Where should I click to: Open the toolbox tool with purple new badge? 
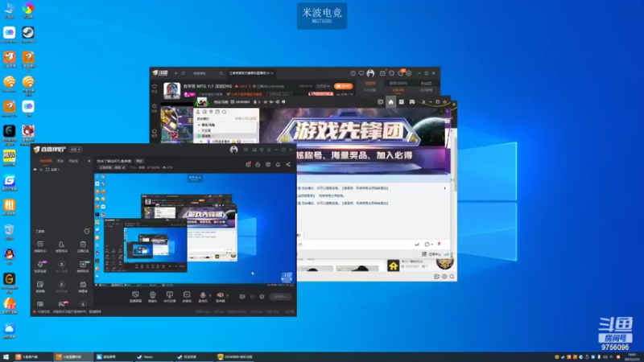point(40,266)
